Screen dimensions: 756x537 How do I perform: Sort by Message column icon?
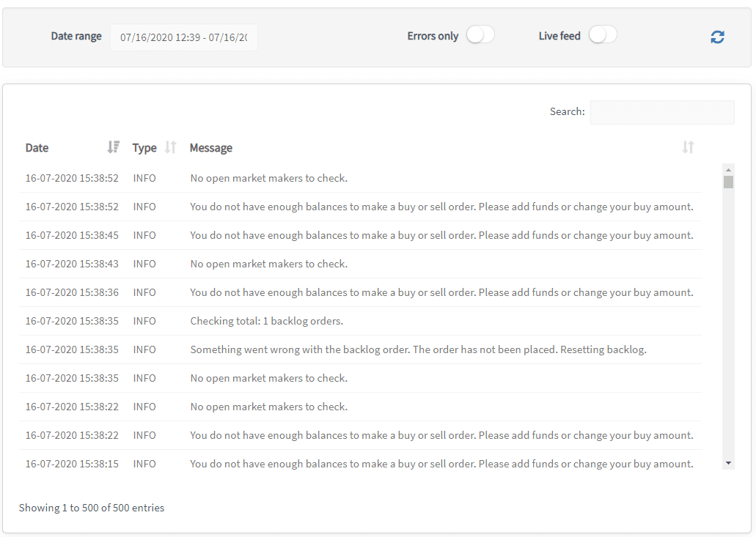(x=688, y=147)
